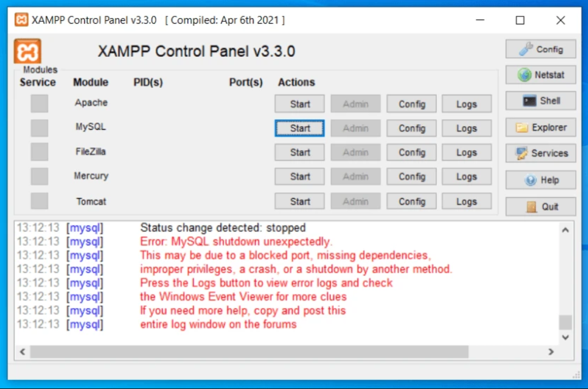This screenshot has width=588, height=389.
Task: Open Netstat with the globe icon
Action: tap(540, 75)
